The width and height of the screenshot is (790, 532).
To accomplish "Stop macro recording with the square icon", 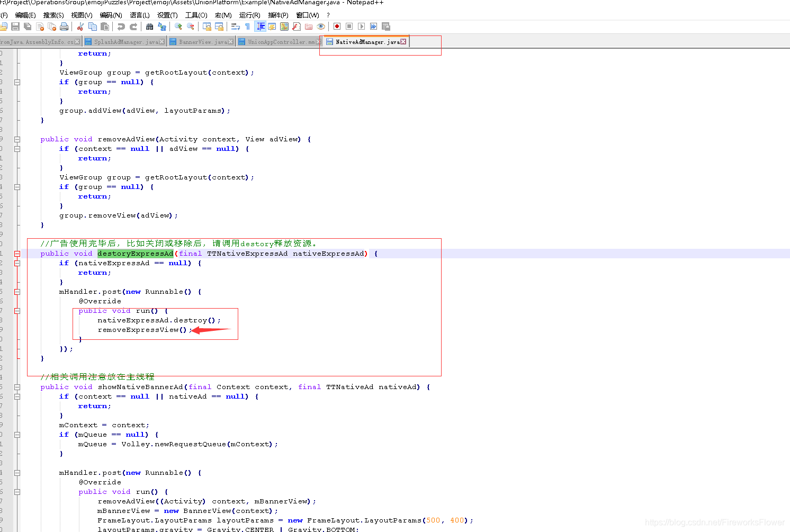I will coord(349,26).
